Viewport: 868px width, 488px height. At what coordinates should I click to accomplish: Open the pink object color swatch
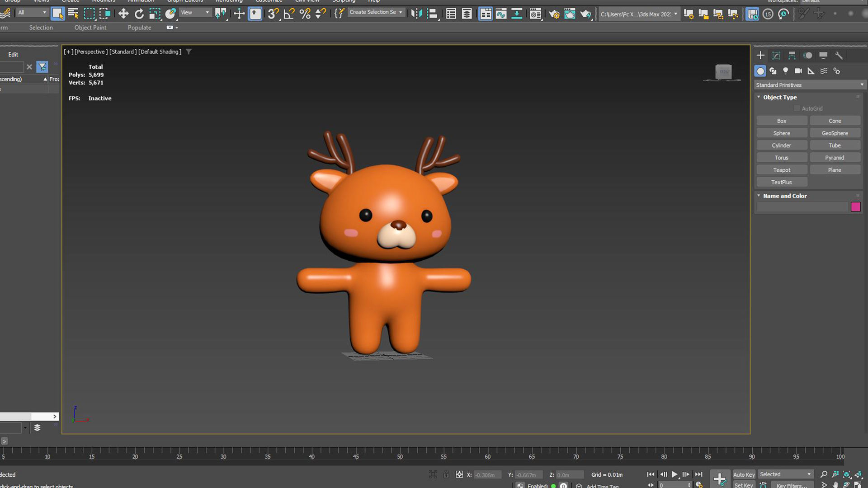coord(855,207)
